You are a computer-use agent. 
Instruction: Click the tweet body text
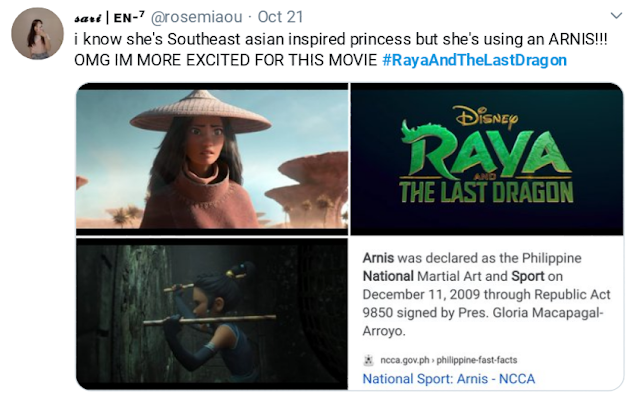pos(340,50)
